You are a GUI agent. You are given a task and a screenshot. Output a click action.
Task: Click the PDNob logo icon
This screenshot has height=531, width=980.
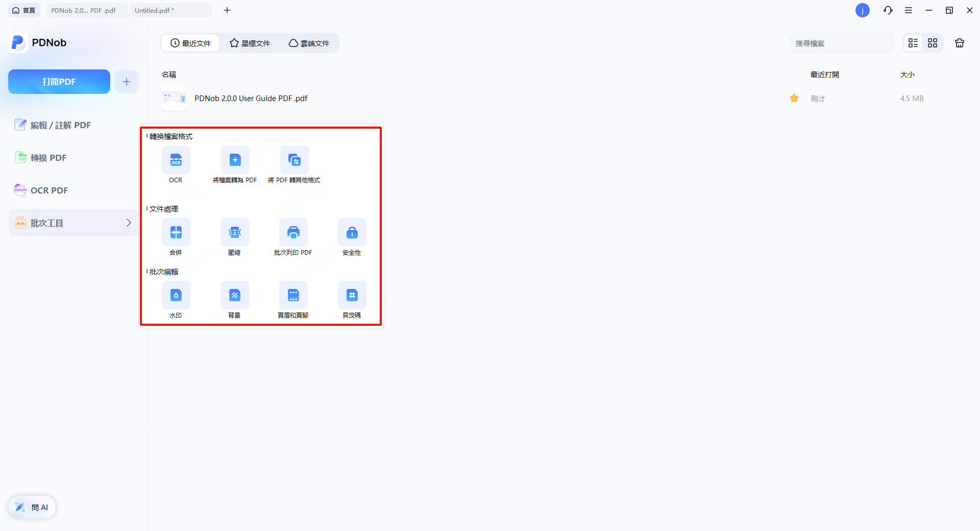[x=18, y=43]
